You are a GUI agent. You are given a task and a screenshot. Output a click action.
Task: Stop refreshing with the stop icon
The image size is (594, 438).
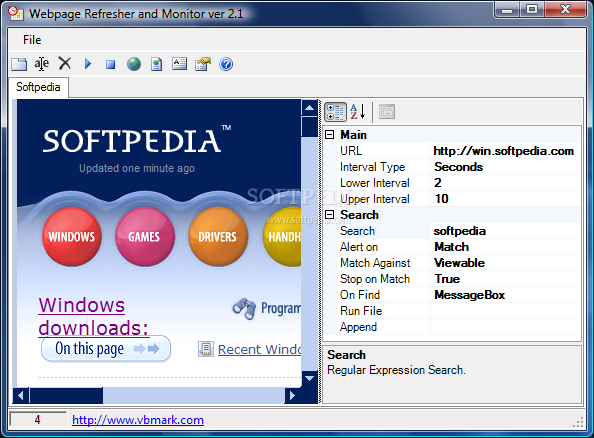tap(111, 64)
